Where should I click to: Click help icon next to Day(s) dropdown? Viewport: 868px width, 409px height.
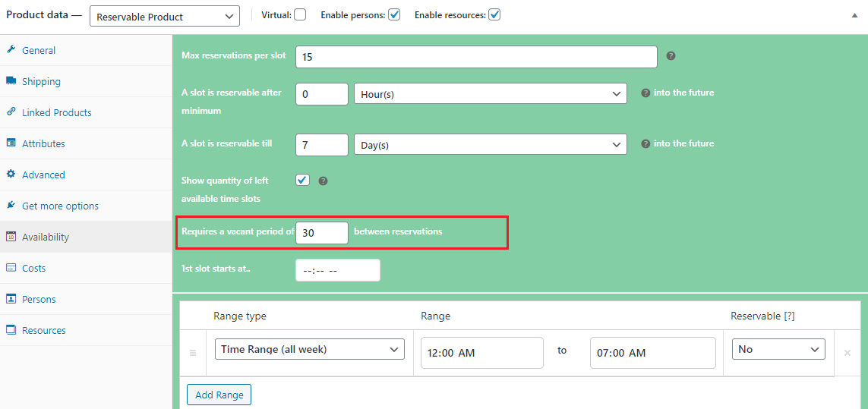645,143
